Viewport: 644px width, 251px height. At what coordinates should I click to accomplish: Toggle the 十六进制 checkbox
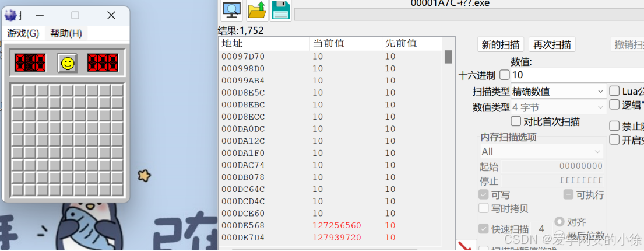(504, 75)
